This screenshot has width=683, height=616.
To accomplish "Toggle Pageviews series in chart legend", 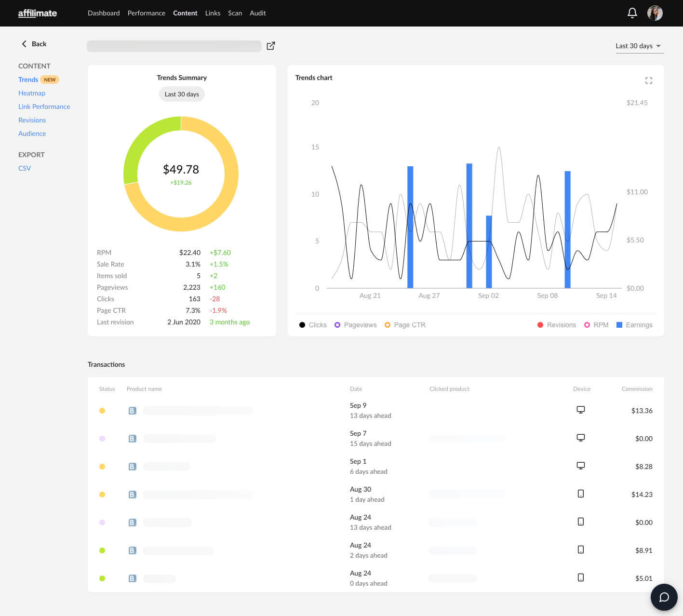I will coord(355,325).
